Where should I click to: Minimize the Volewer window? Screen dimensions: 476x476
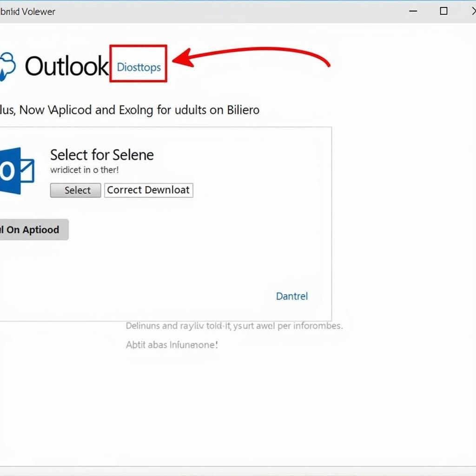coord(413,11)
